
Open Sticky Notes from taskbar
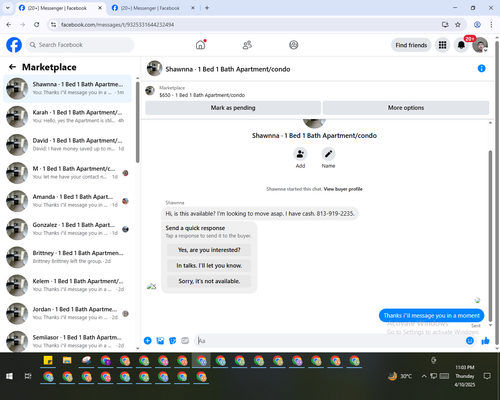tap(48, 360)
